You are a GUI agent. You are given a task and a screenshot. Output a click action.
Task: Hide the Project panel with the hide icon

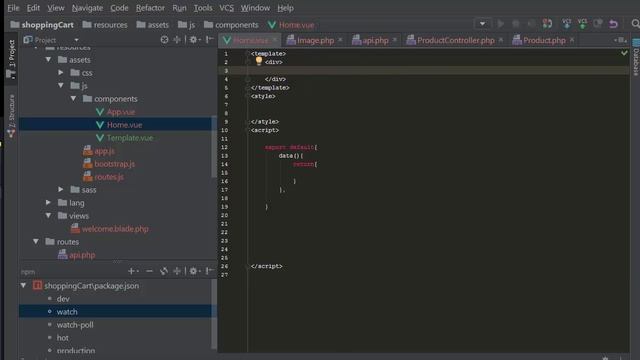pos(209,40)
